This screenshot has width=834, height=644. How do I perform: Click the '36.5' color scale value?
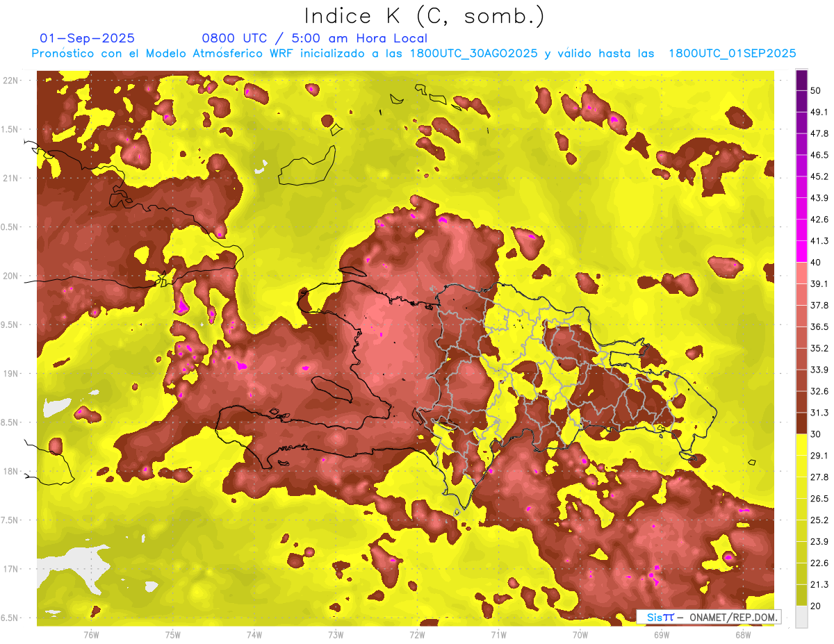tap(819, 327)
